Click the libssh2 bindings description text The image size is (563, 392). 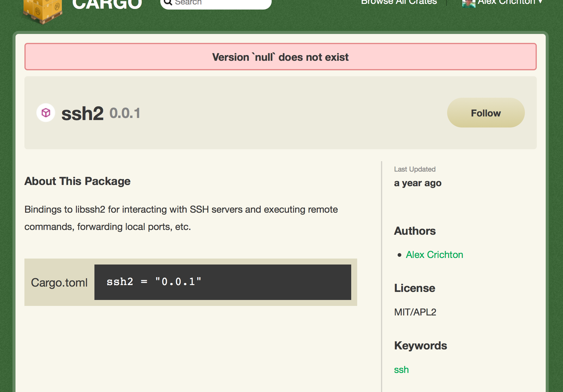tap(181, 218)
